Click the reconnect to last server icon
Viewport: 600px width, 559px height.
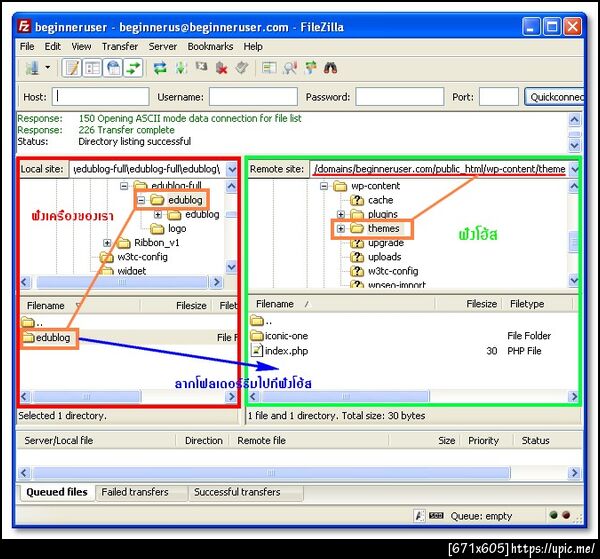point(242,68)
